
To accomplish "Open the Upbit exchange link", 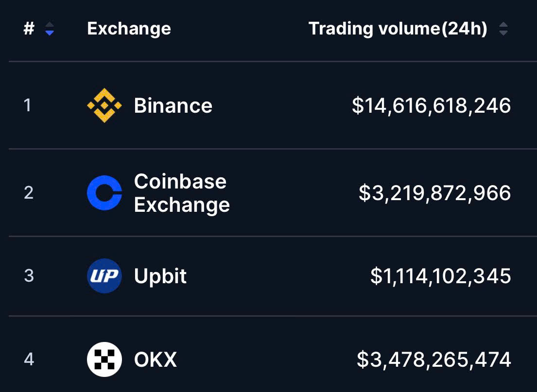I will coord(160,276).
